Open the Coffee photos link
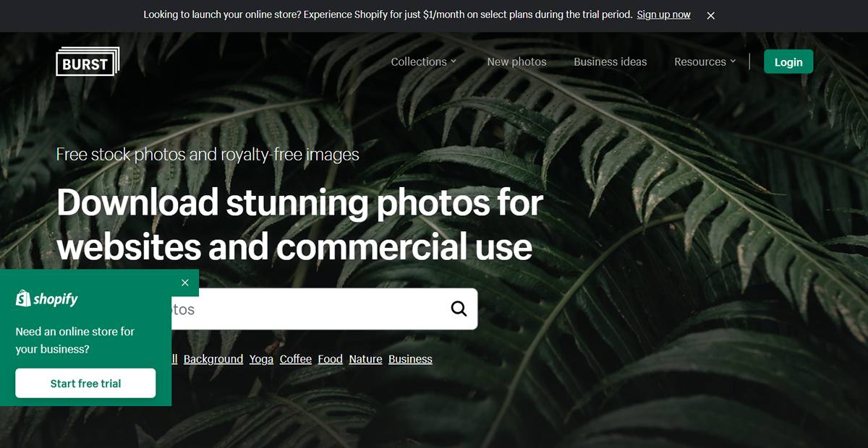The width and height of the screenshot is (868, 448). [296, 359]
